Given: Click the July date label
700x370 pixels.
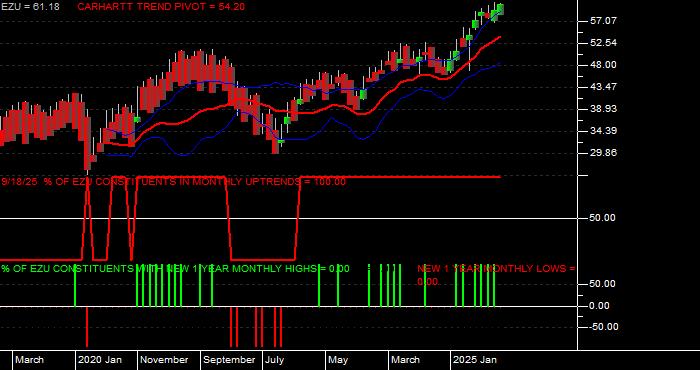Looking at the screenshot, I should pos(274,360).
